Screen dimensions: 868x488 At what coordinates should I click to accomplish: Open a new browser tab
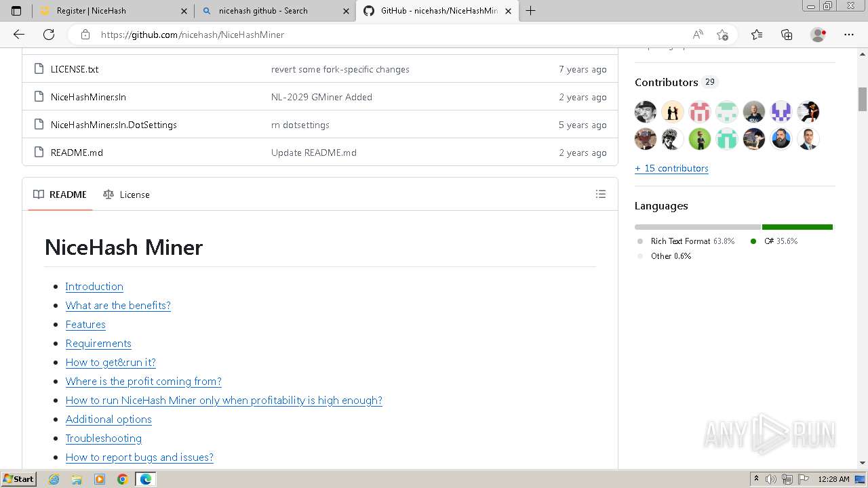[530, 11]
